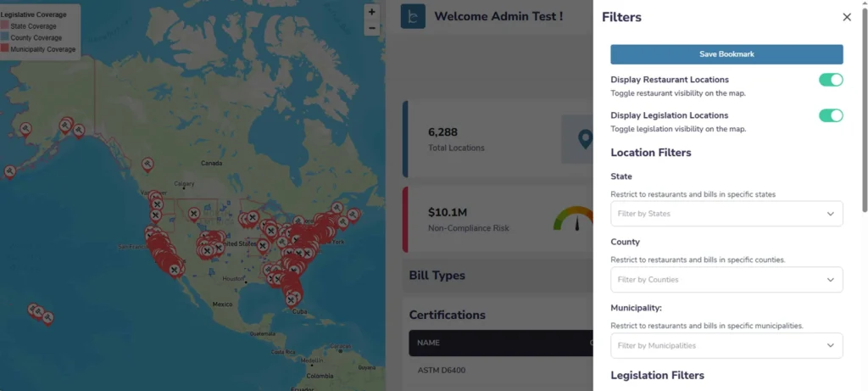Viewport: 868px width, 391px height.
Task: Click the Non-Compliance Risk gauge icon
Action: [574, 219]
